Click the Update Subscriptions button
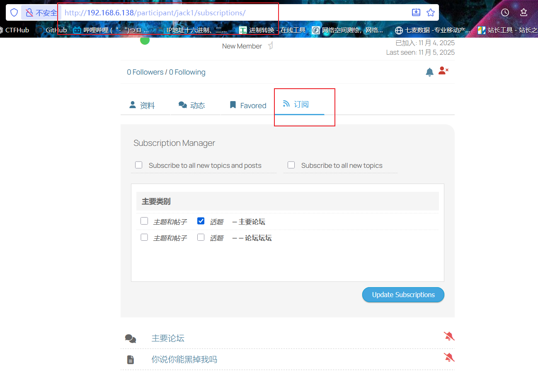538x392 pixels. point(403,295)
